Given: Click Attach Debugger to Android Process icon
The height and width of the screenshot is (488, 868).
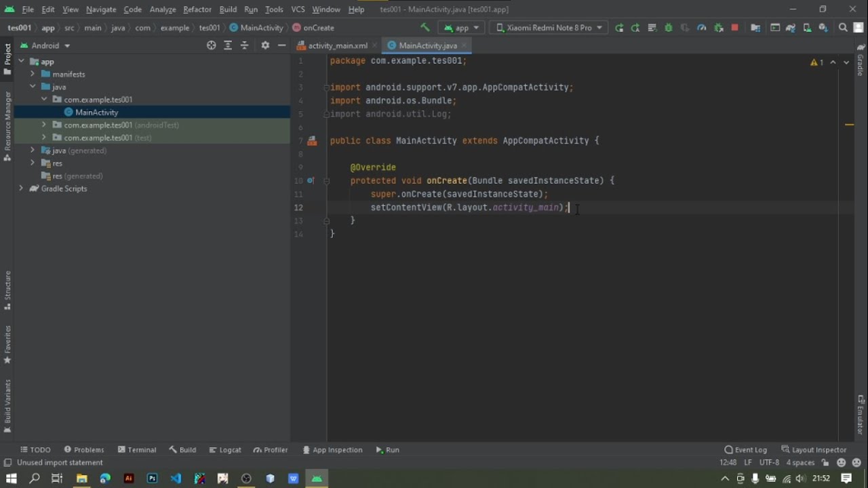Looking at the screenshot, I should (x=718, y=28).
